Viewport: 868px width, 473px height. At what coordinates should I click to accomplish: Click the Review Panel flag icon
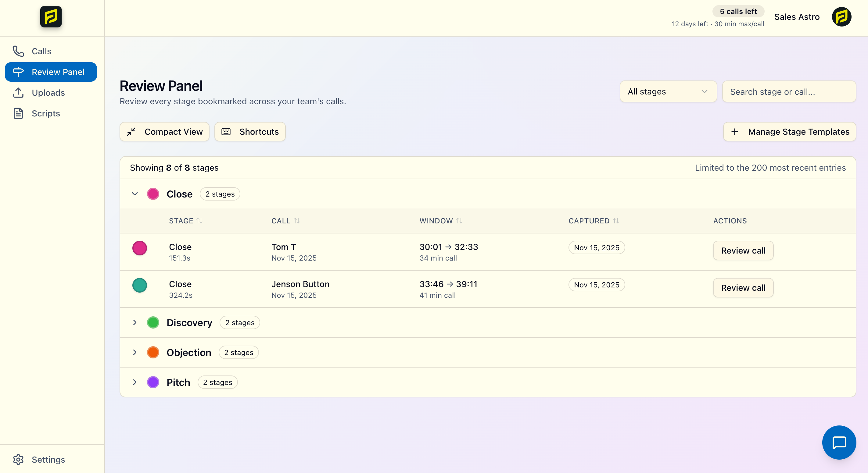(x=18, y=72)
